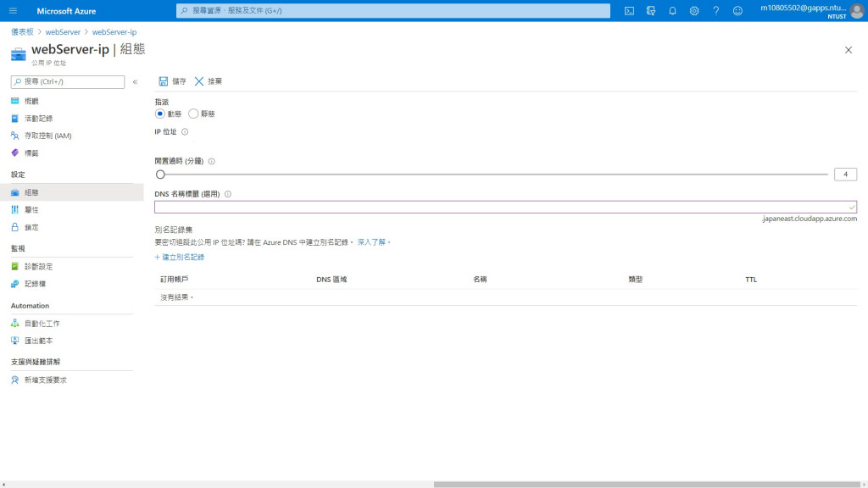Click the save disk icon
Screen dimensions: 868x488
point(164,81)
